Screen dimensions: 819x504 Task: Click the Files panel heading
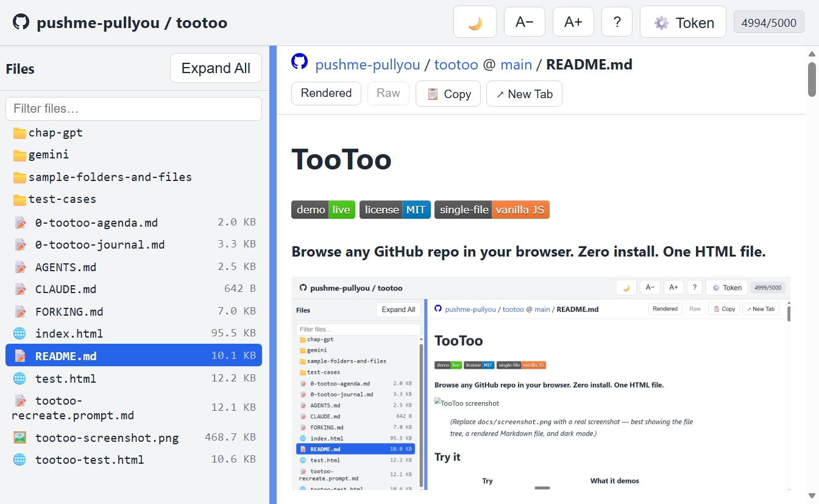pos(20,69)
